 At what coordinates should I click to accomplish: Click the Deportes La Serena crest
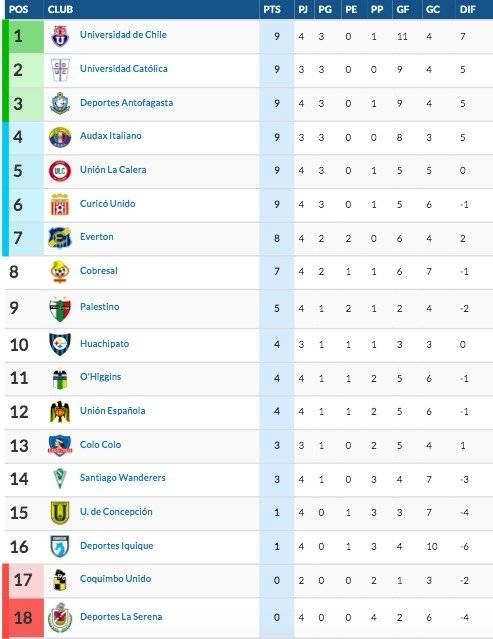(x=60, y=618)
